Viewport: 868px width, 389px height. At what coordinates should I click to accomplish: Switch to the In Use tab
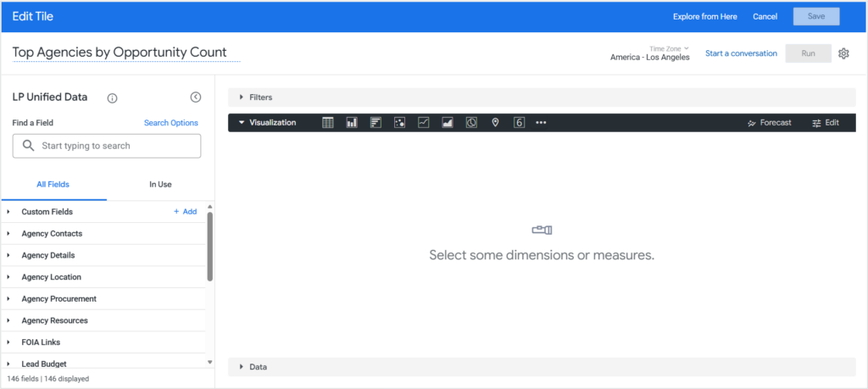pyautogui.click(x=160, y=184)
